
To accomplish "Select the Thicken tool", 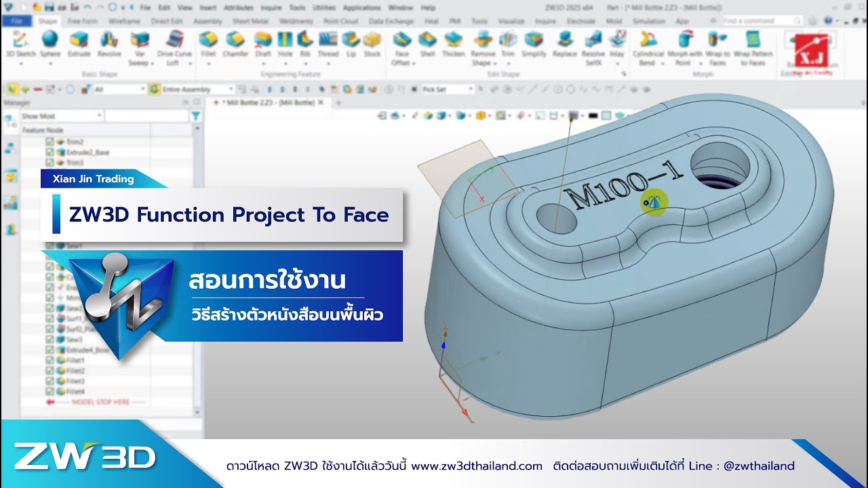I will [x=454, y=44].
